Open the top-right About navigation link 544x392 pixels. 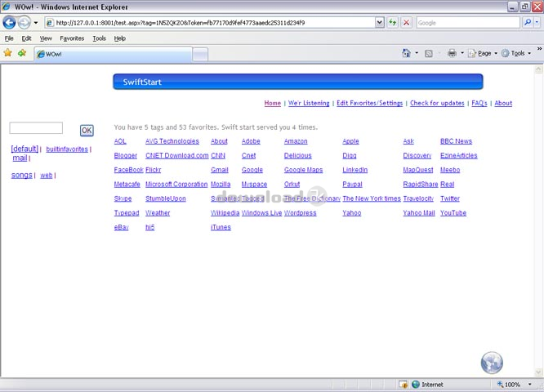[503, 103]
